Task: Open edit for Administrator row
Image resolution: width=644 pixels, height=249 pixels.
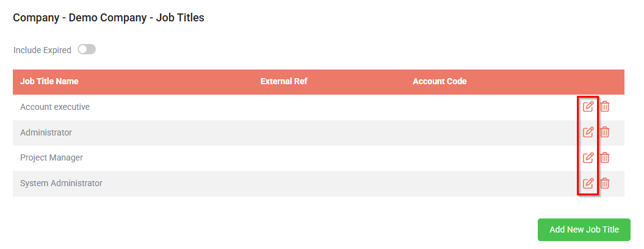Action: (588, 132)
